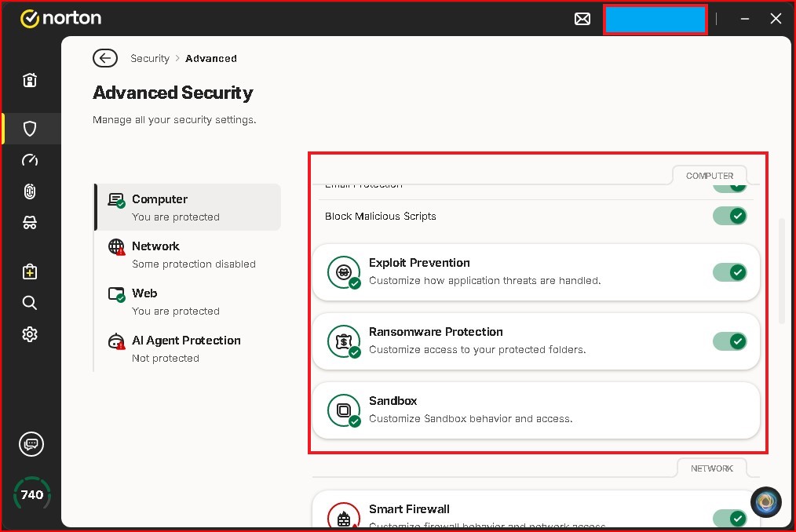The image size is (796, 532).
Task: Click the Exploit Prevention icon
Action: coord(344,272)
